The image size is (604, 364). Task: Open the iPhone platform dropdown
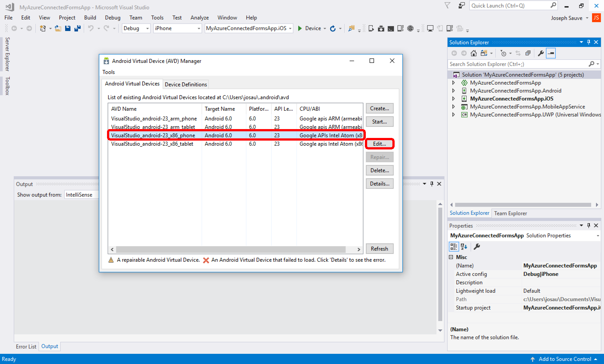tap(177, 28)
